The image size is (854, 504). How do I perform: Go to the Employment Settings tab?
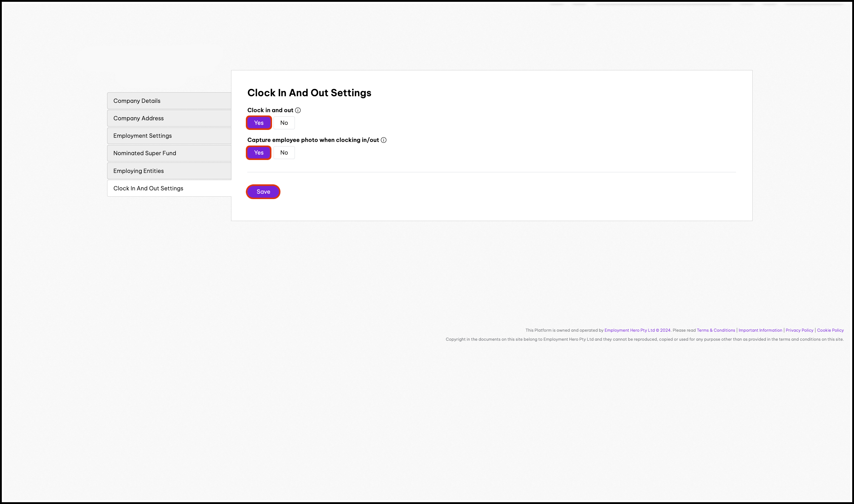click(x=169, y=136)
